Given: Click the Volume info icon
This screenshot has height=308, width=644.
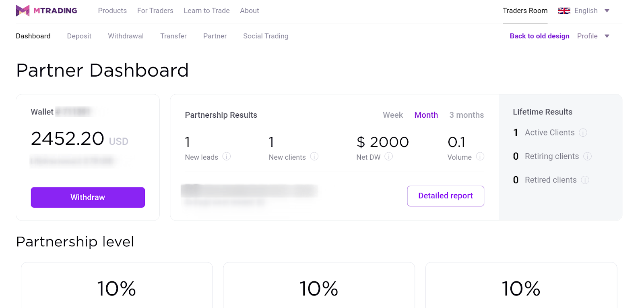Looking at the screenshot, I should point(480,156).
